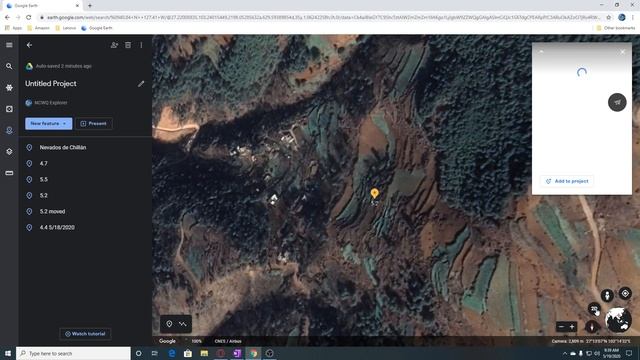The image size is (640, 360).
Task: Open File Explorer from taskbar
Action: (x=204, y=353)
